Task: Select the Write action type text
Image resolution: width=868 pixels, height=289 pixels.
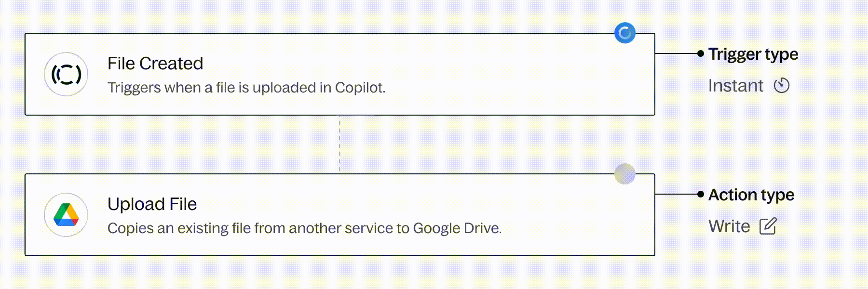Action: 729,226
